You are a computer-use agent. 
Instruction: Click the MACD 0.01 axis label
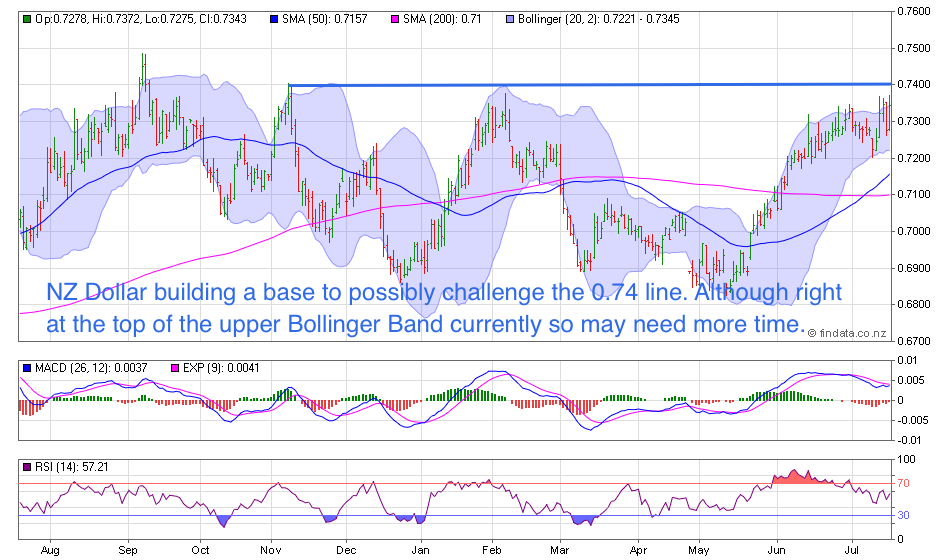(908, 361)
